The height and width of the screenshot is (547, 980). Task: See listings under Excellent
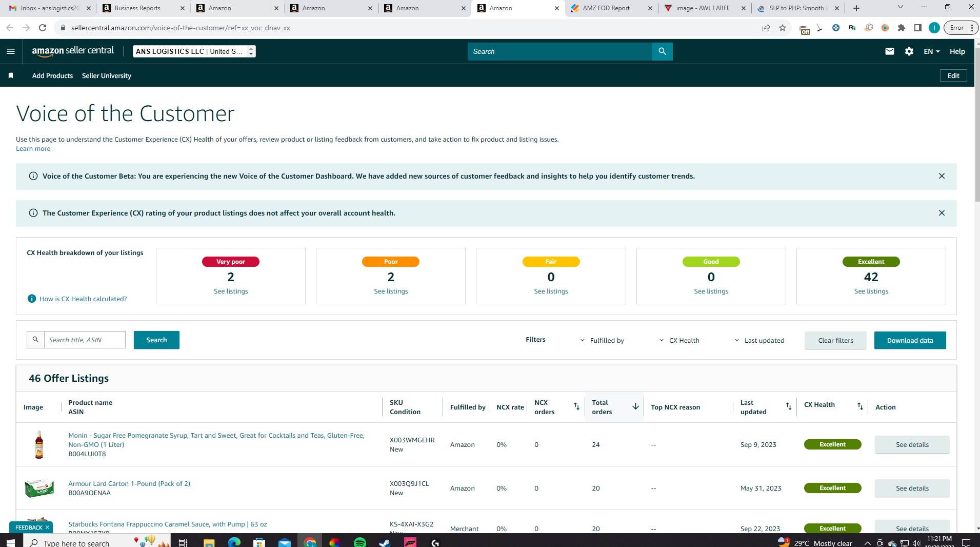[x=871, y=291]
